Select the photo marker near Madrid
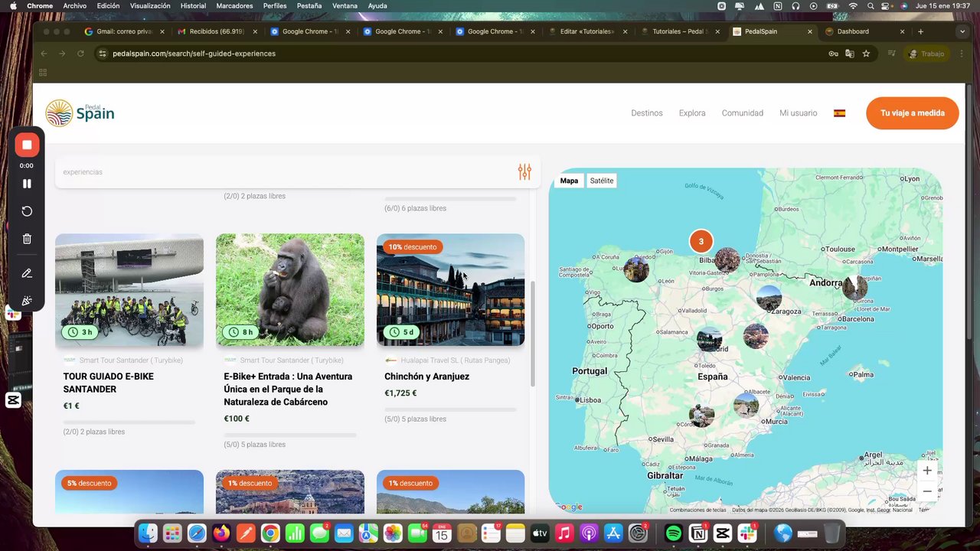The image size is (980, 551). coord(710,339)
